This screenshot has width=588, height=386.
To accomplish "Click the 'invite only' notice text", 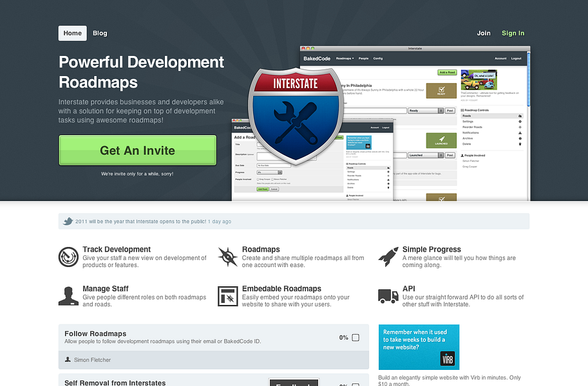I will (x=137, y=174).
